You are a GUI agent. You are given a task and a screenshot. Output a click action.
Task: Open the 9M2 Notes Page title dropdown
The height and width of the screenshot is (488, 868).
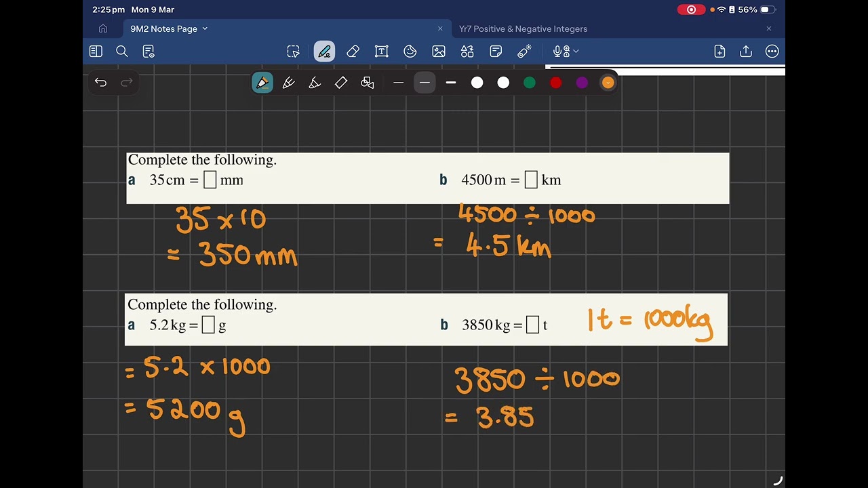coord(205,28)
